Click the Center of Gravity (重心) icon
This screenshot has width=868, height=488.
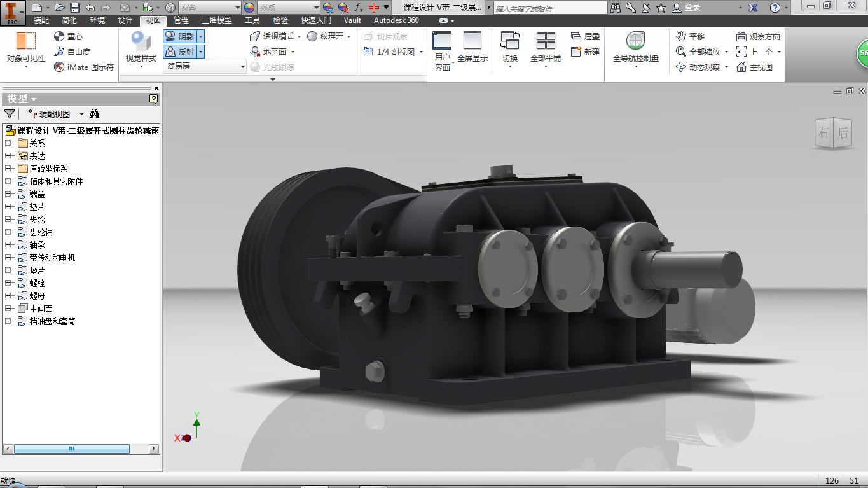coord(60,37)
